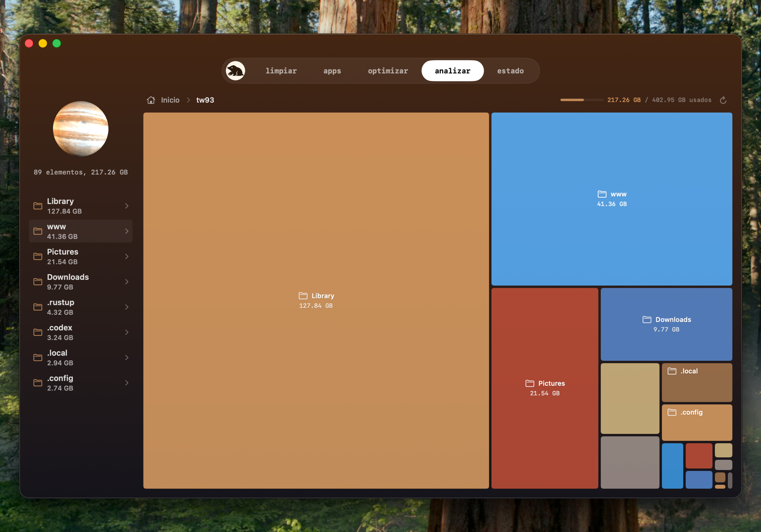Open the estado tab

point(510,71)
